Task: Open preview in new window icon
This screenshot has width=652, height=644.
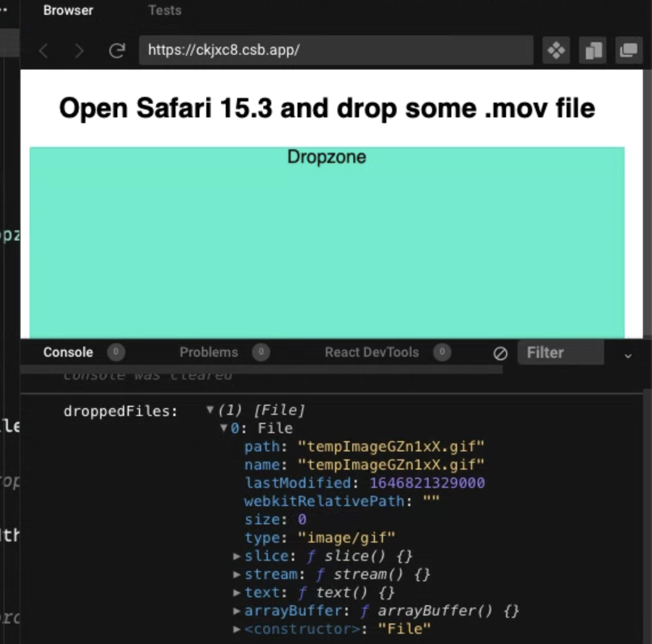Action: (x=628, y=50)
